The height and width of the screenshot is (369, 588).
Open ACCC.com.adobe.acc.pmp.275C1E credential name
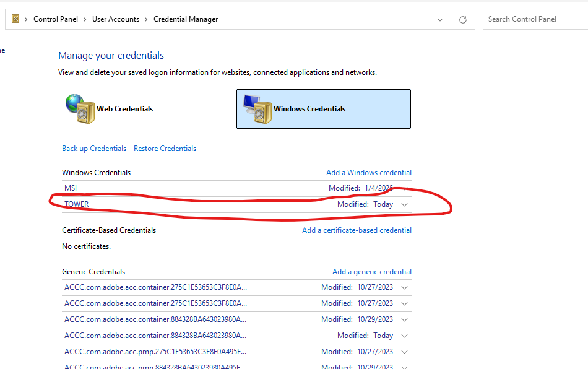[x=155, y=352]
